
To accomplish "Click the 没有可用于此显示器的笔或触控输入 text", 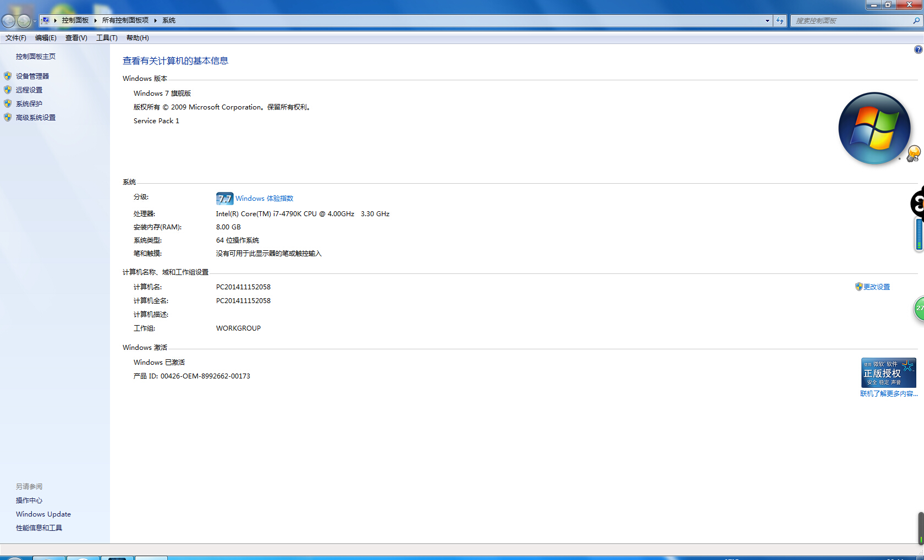I will [268, 254].
